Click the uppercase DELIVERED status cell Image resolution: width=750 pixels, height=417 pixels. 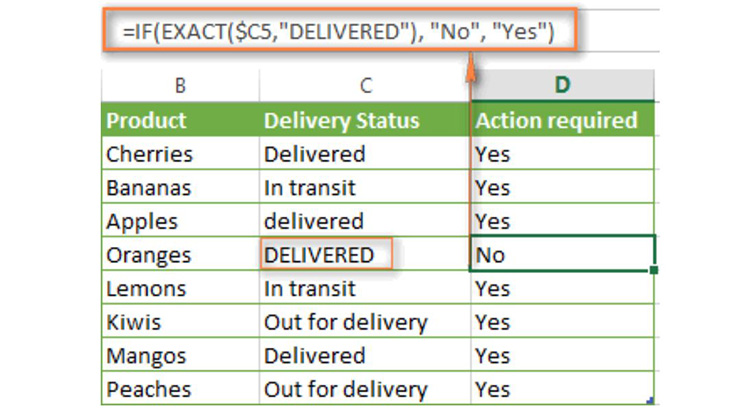click(326, 254)
